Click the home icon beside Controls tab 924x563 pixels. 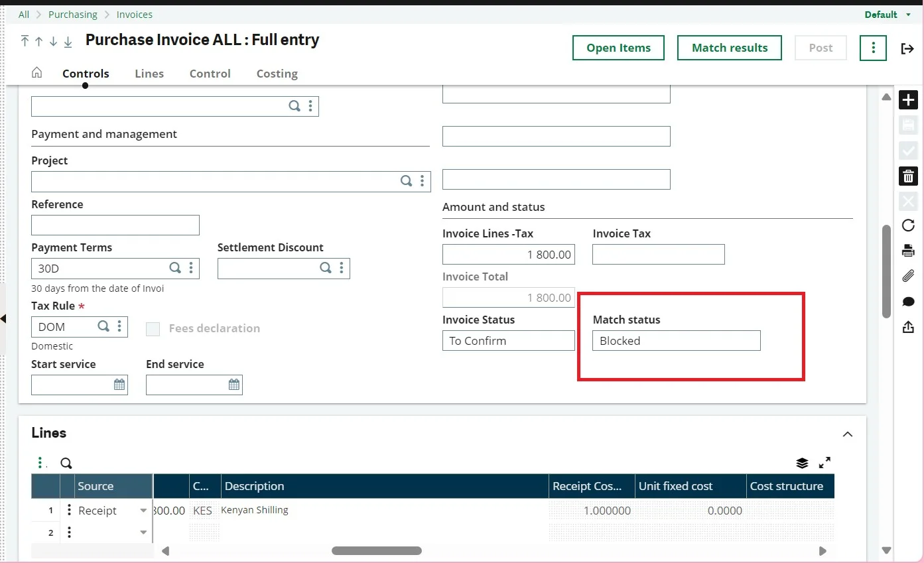37,73
